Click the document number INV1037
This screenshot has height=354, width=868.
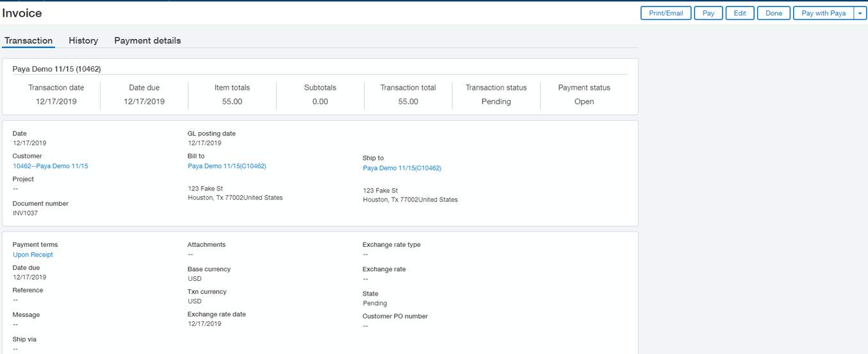(26, 213)
